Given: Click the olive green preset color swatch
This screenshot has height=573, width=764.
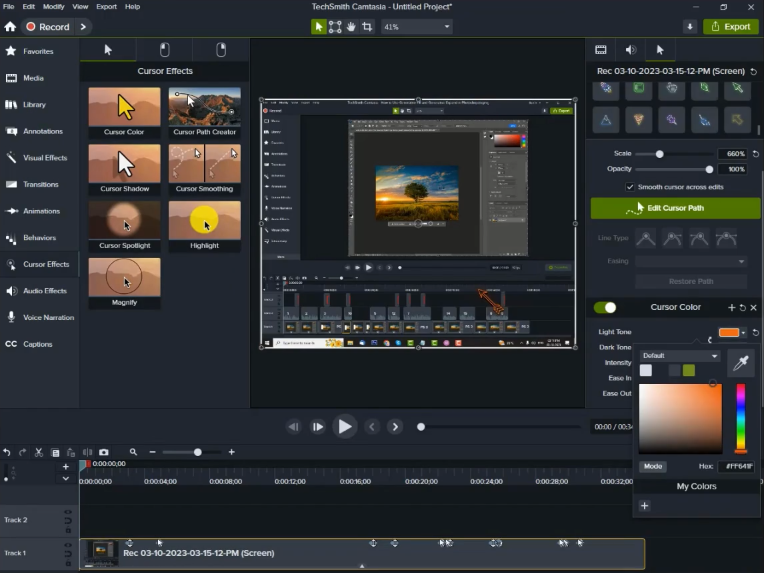Looking at the screenshot, I should coord(689,371).
